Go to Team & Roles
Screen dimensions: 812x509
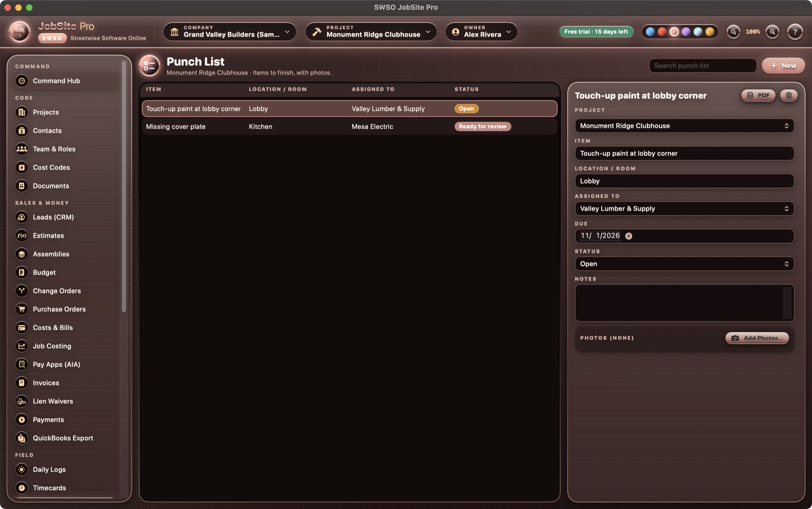(x=54, y=149)
